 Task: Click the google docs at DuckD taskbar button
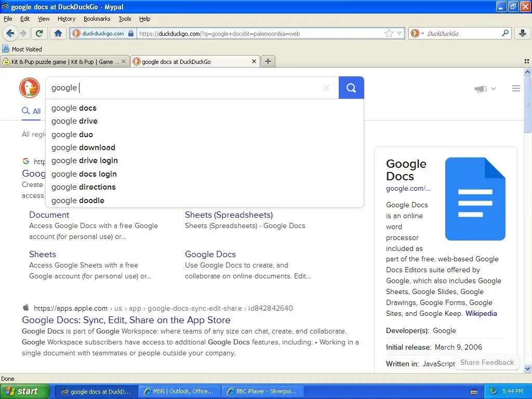coord(97,391)
